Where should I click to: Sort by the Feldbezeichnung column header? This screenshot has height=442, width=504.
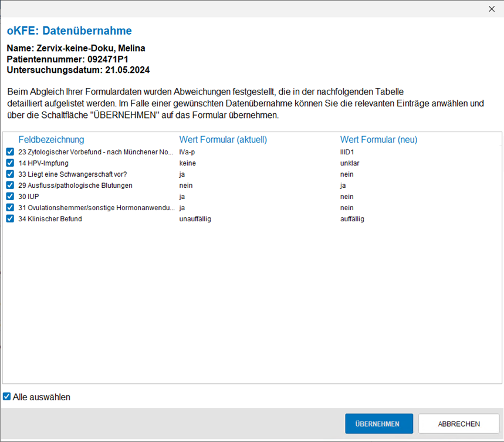[51, 140]
